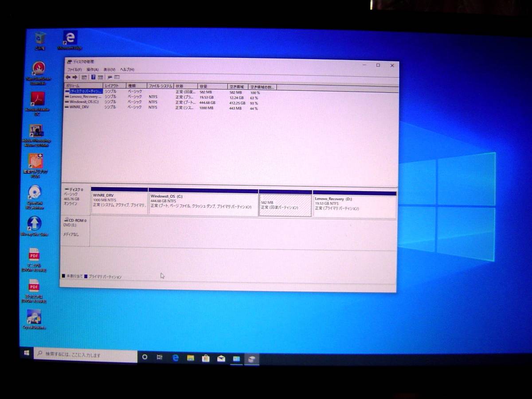Open the Nero StartSmart Essentials desktop icon
Image resolution: width=532 pixels, height=399 pixels.
click(x=39, y=73)
